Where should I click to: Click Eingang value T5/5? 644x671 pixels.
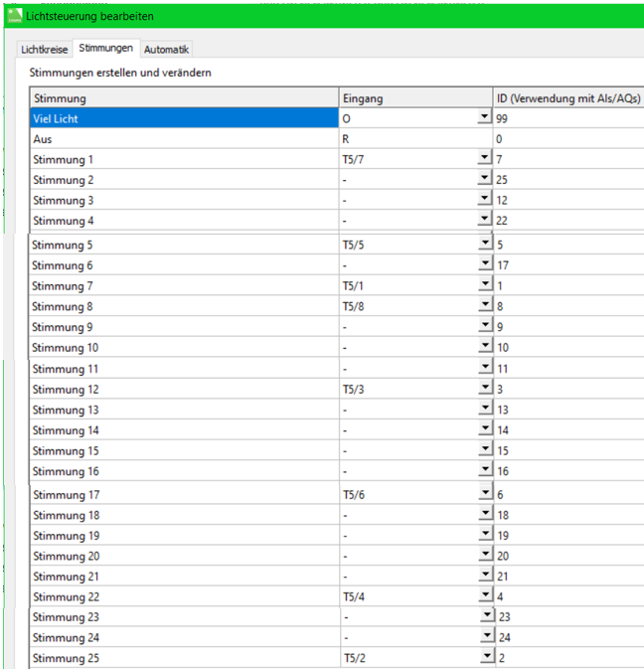click(x=353, y=246)
